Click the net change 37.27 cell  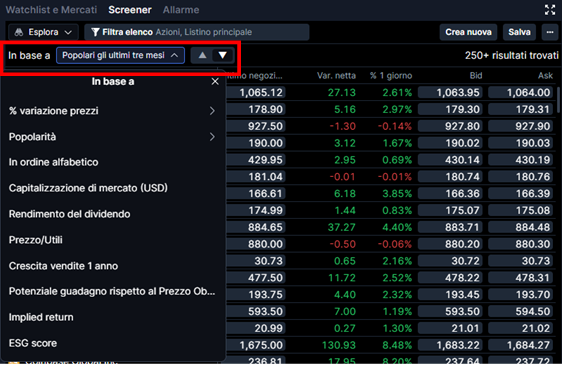[x=341, y=227]
